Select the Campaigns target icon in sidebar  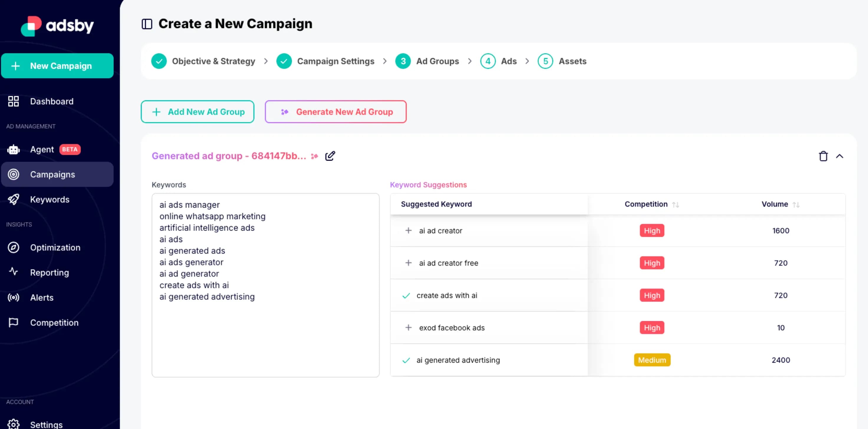click(14, 174)
